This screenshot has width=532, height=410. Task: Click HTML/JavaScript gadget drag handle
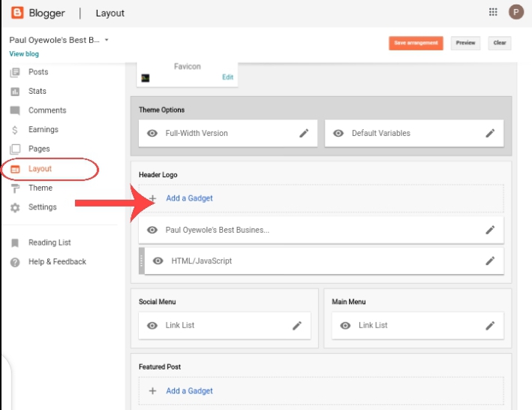[x=142, y=261]
